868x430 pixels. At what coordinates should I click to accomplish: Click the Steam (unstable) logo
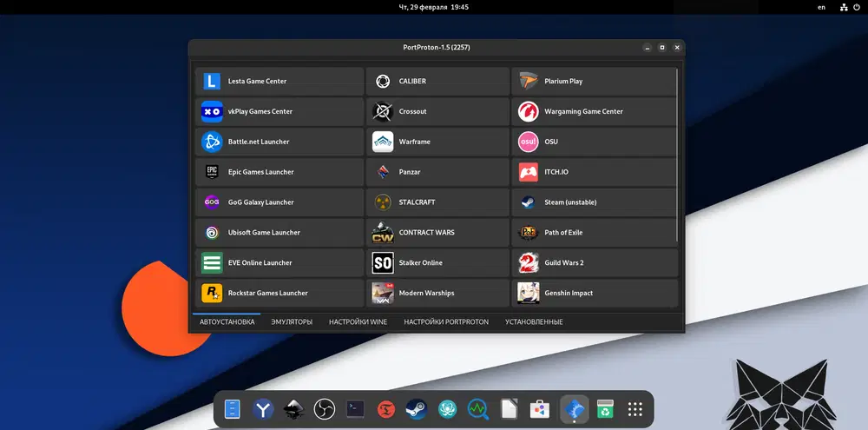(x=528, y=202)
